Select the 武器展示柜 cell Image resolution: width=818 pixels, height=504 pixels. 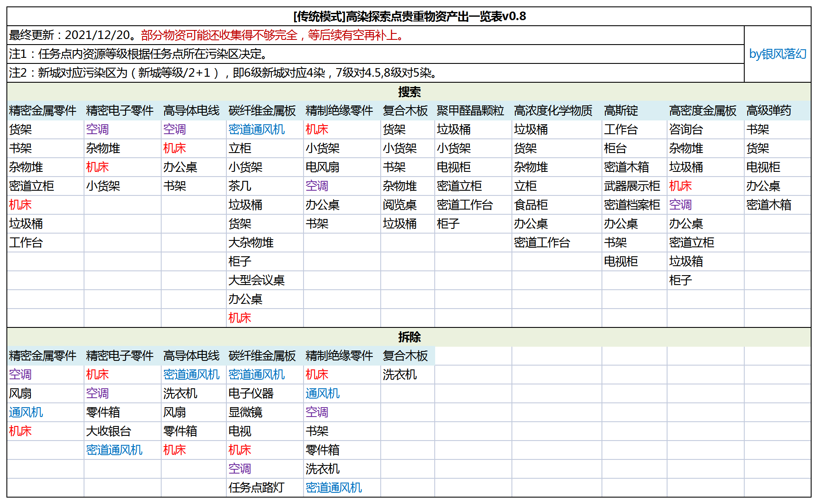click(x=634, y=186)
